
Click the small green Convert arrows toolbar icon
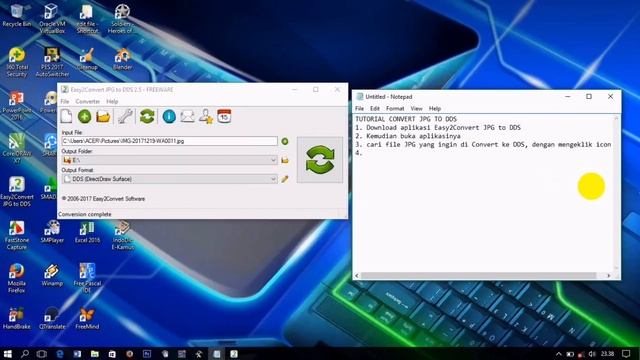147,116
